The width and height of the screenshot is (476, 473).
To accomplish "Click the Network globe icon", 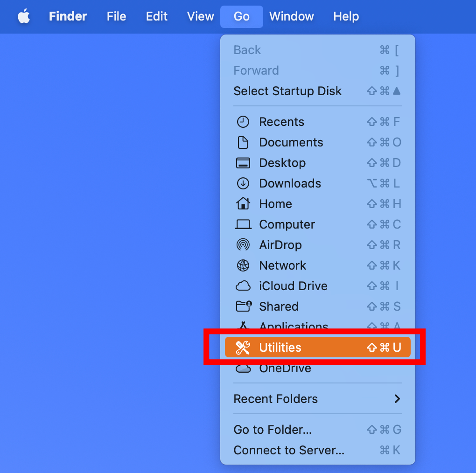I will (x=243, y=265).
